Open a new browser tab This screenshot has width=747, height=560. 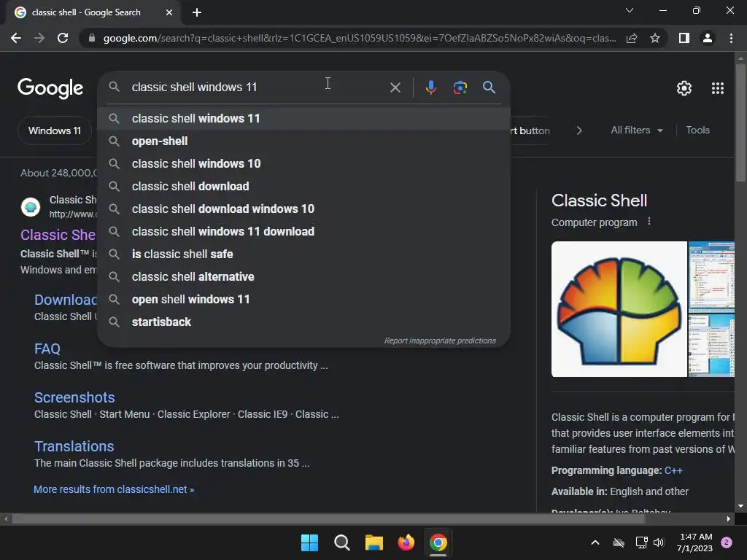click(x=197, y=12)
